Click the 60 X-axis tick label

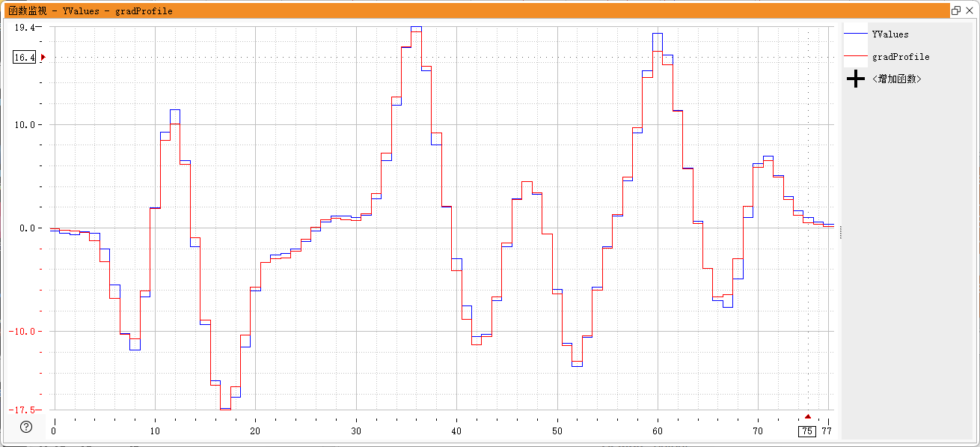(x=658, y=431)
